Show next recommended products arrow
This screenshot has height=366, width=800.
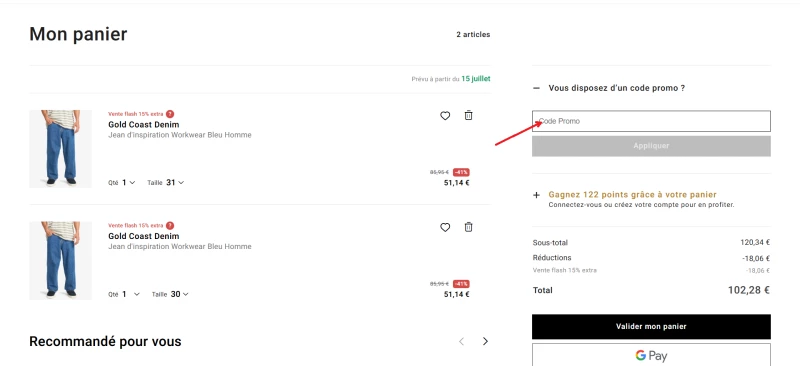[x=485, y=341]
